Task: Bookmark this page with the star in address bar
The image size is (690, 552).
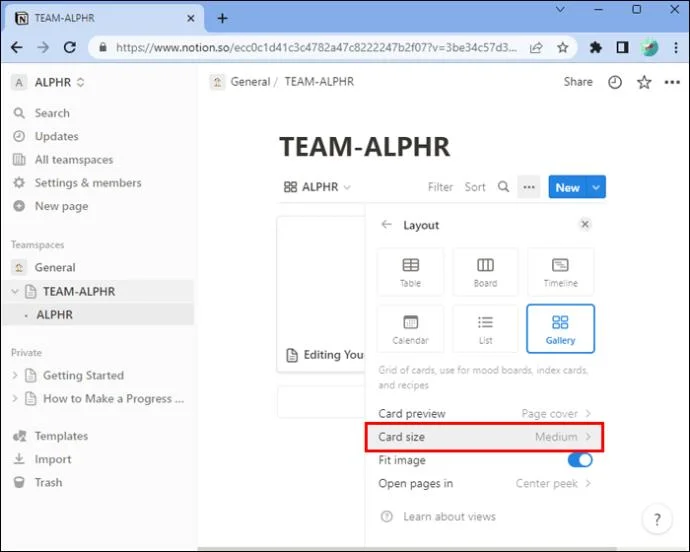Action: click(562, 47)
